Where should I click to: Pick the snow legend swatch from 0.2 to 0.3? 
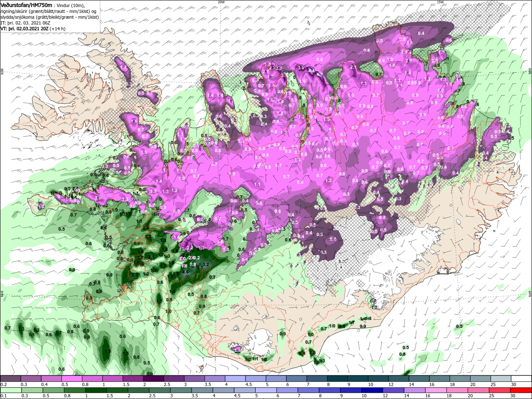(x=10, y=379)
